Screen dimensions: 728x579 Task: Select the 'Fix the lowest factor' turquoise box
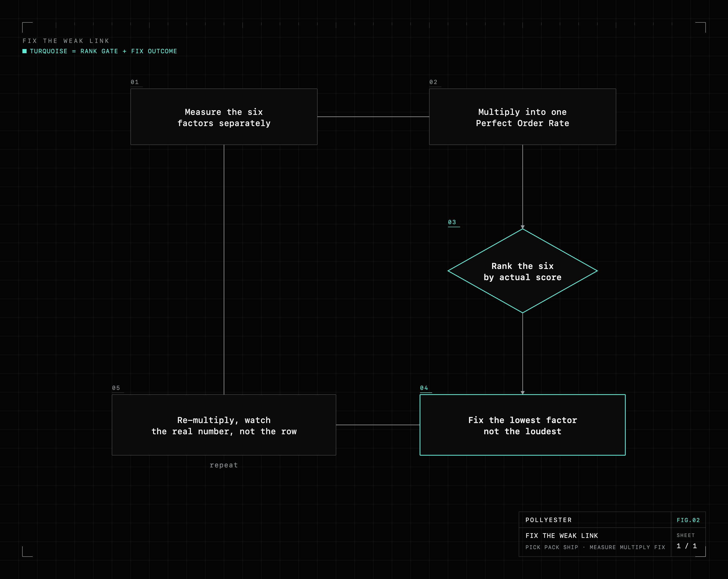[522, 425]
